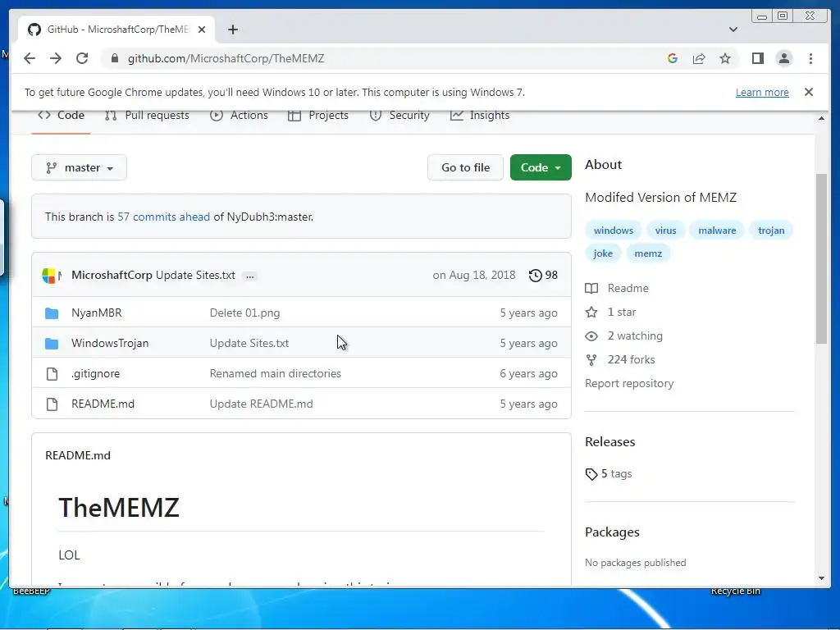Select the joke topic tag

(603, 253)
